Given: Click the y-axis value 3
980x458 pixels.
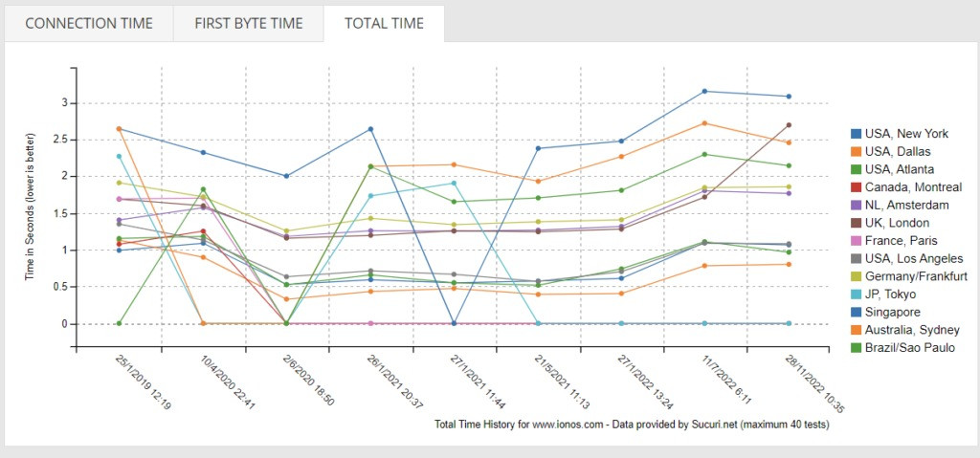Looking at the screenshot, I should pyautogui.click(x=64, y=103).
